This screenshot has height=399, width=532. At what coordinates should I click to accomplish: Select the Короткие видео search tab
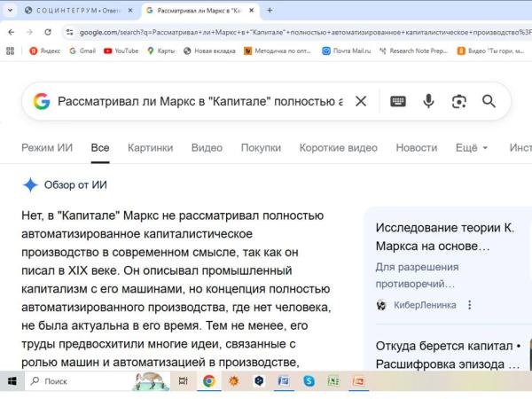(x=339, y=147)
